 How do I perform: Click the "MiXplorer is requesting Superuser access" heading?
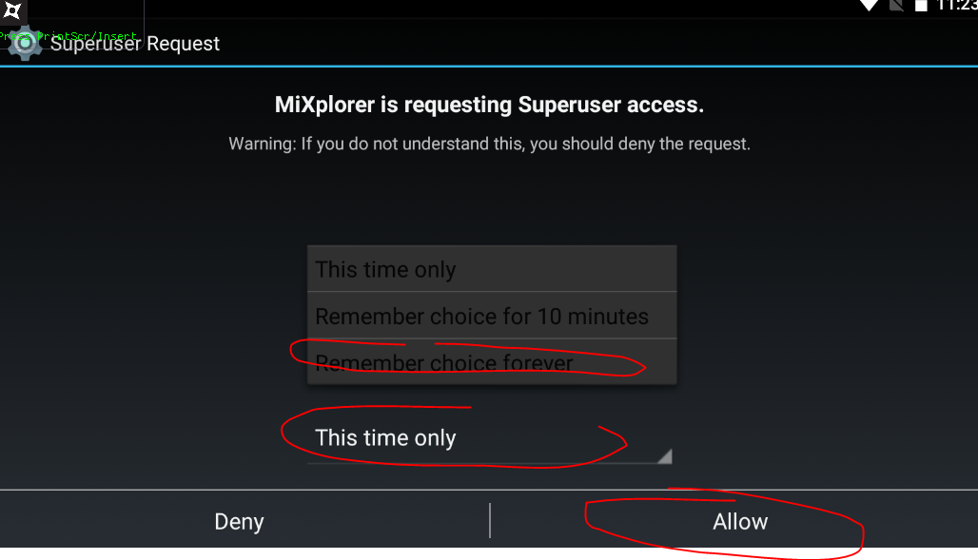489,105
